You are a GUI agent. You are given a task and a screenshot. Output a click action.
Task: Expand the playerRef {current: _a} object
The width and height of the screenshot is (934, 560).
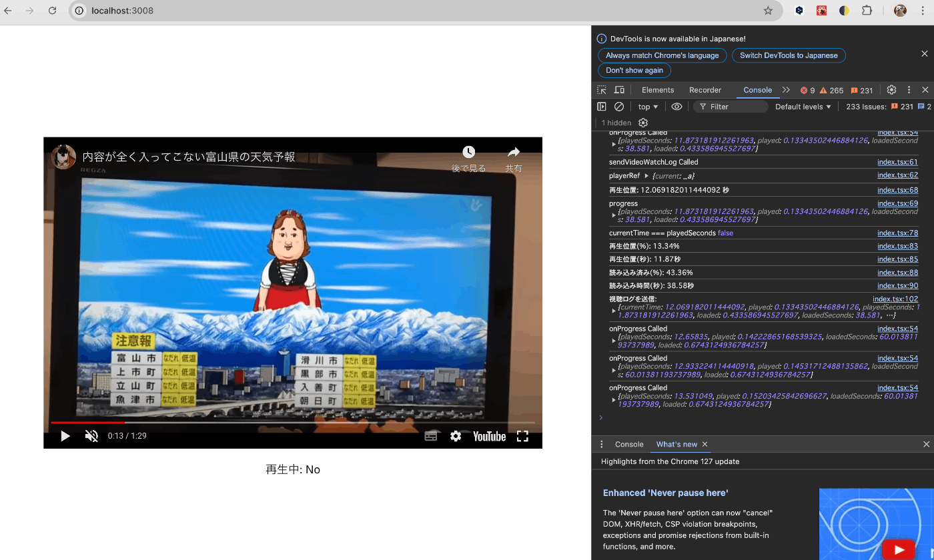(646, 176)
